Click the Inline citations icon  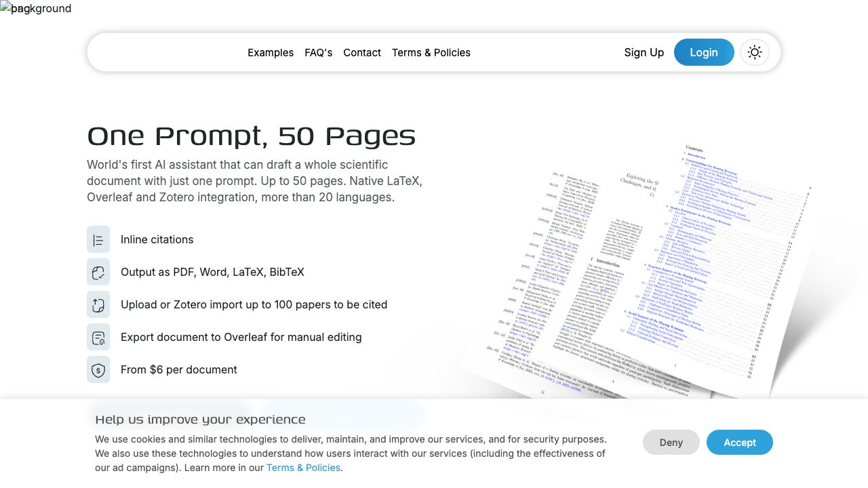[x=98, y=239]
